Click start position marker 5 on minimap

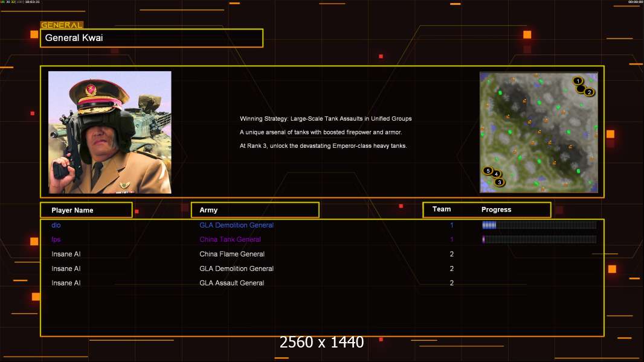(488, 171)
